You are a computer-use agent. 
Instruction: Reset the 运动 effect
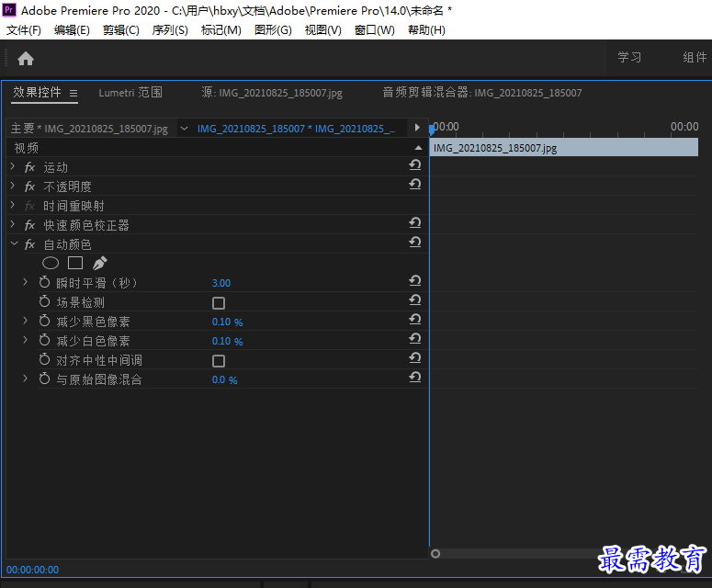pos(415,164)
